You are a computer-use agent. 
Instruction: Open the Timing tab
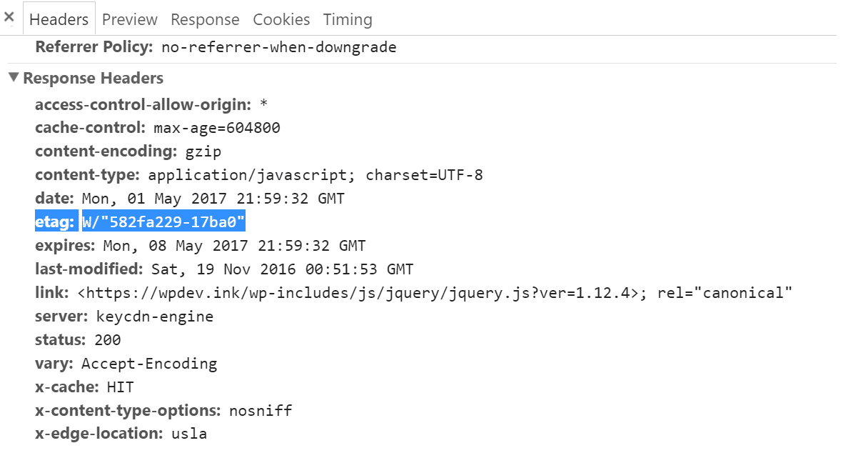(348, 19)
